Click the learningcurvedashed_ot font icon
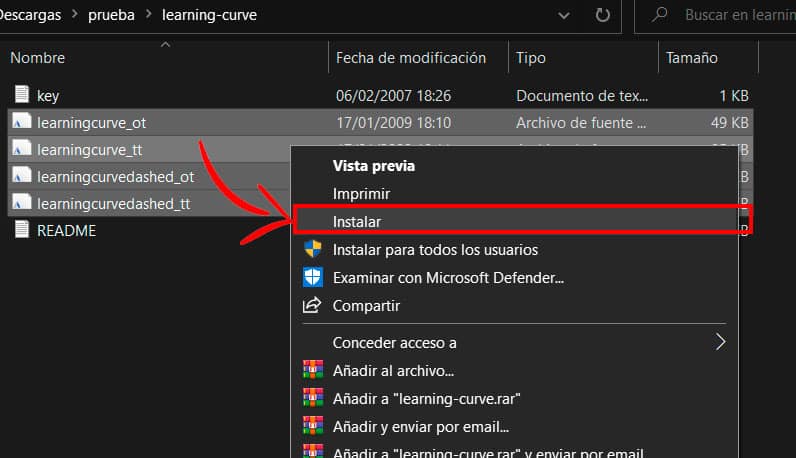The height and width of the screenshot is (458, 796). (22, 176)
